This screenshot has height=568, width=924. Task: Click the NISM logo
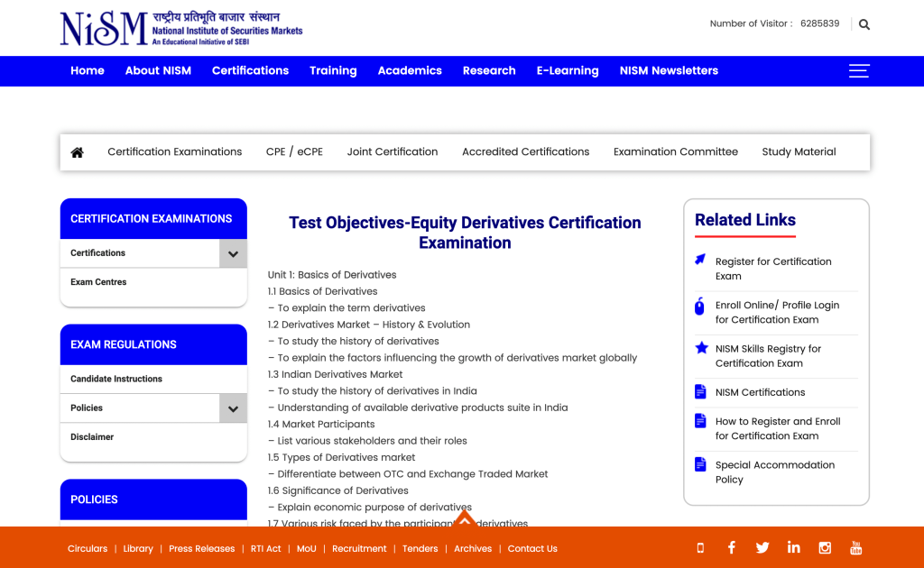point(180,28)
